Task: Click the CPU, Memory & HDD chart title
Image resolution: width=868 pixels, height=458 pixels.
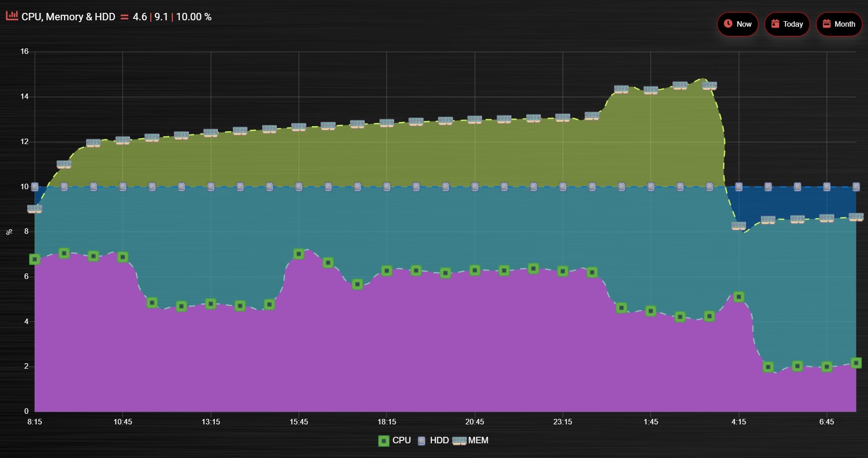Action: coord(69,17)
